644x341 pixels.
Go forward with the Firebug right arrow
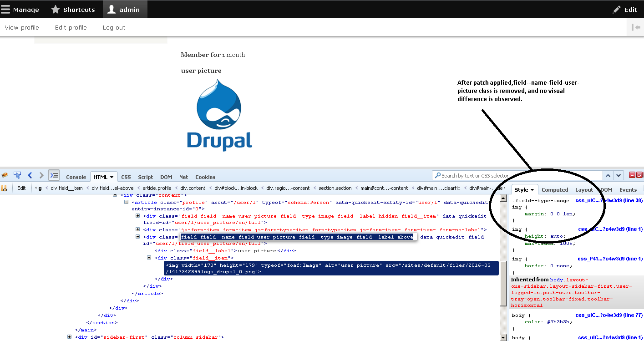(42, 175)
